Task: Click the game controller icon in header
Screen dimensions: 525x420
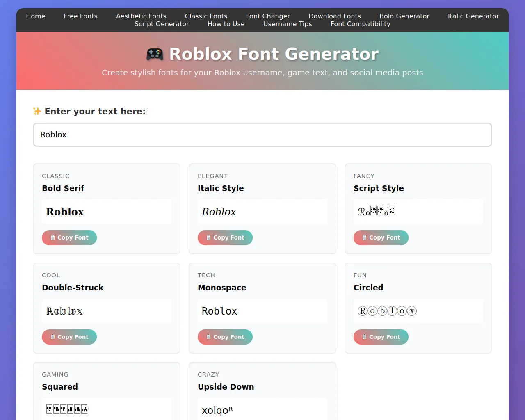Action: (x=155, y=54)
